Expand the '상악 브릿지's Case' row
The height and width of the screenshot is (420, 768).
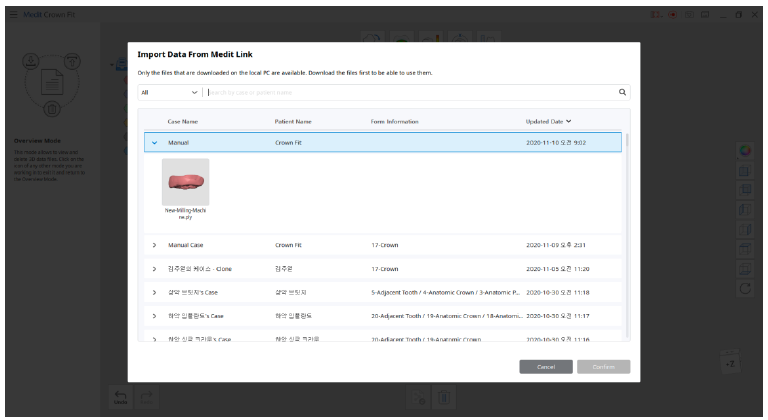(154, 293)
